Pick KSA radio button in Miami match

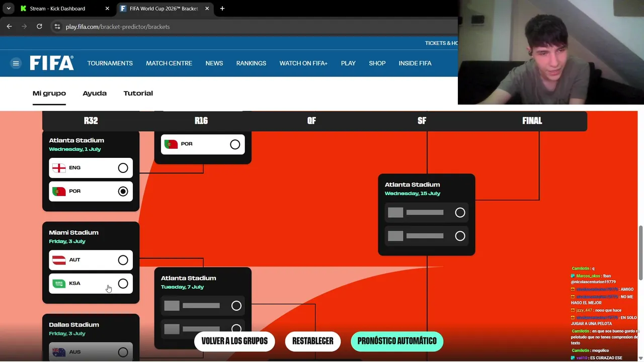click(x=123, y=284)
